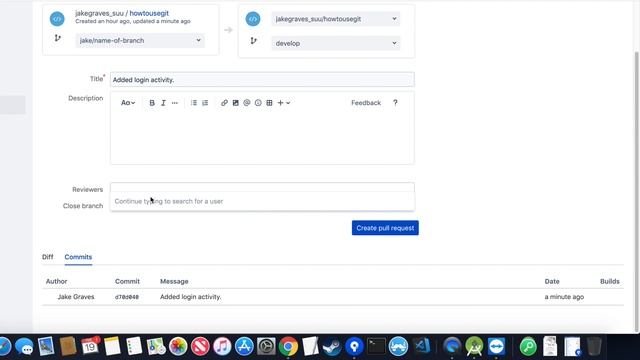This screenshot has width=640, height=360.
Task: Open the destination repository jakegraves_suu/howtousegit dropdown
Action: point(336,19)
